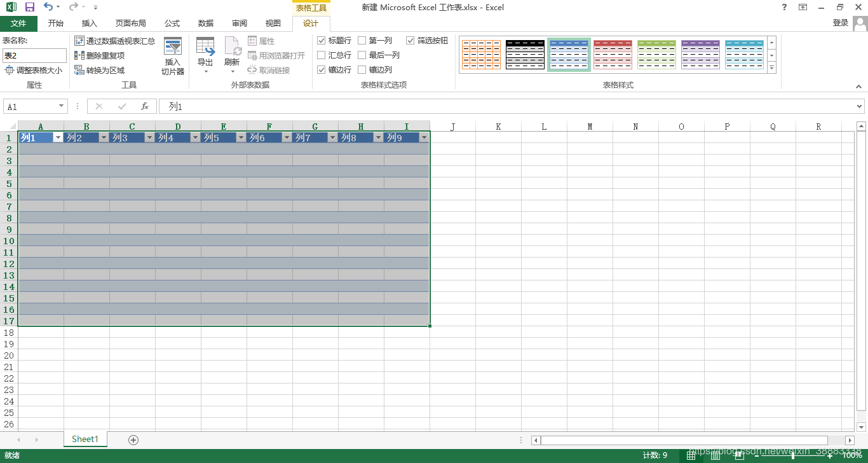Toggle 镶边行 checkbox

(x=322, y=70)
